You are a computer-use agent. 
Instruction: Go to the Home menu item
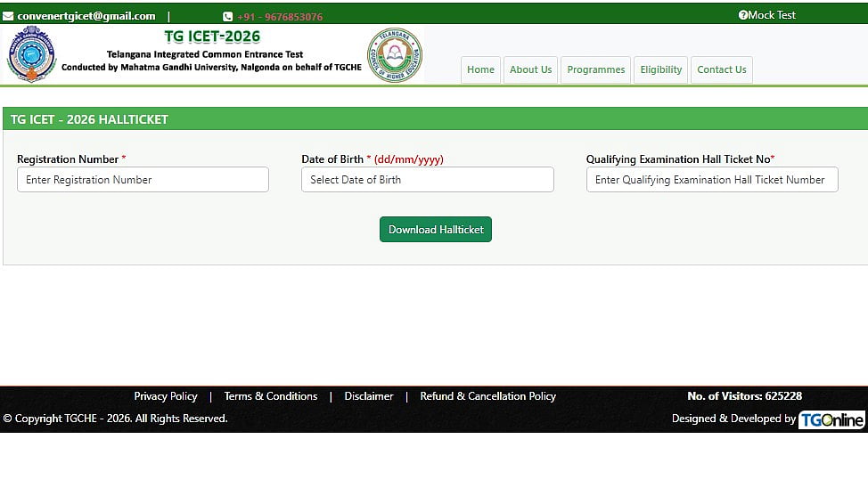pos(480,69)
